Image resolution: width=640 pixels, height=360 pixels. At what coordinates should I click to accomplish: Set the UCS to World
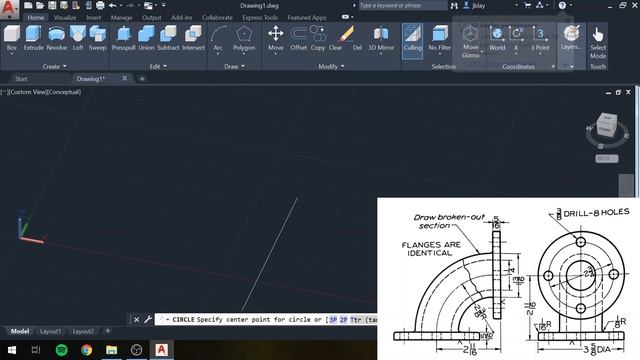(497, 38)
